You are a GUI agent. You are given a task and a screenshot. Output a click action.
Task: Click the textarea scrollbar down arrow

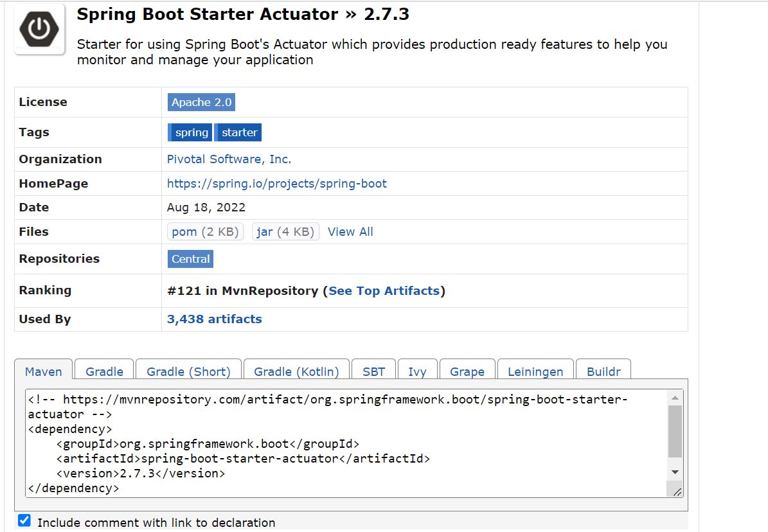pyautogui.click(x=675, y=472)
